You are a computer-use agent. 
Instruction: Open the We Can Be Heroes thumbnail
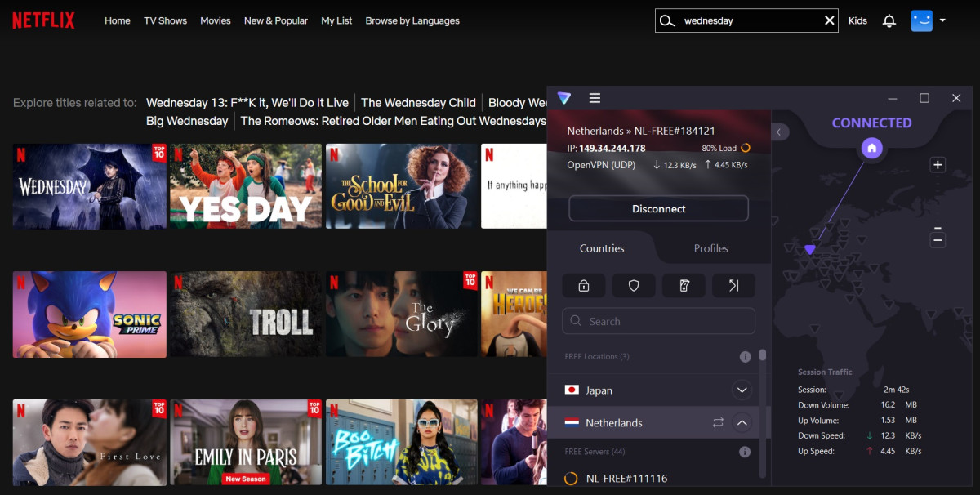pos(514,314)
